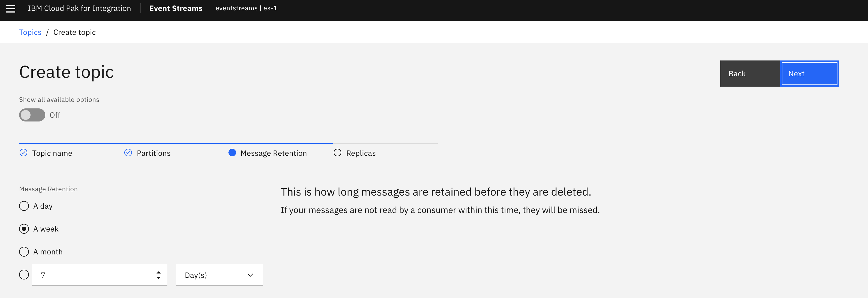Select the A day retention option
Viewport: 868px width, 298px height.
click(x=24, y=206)
